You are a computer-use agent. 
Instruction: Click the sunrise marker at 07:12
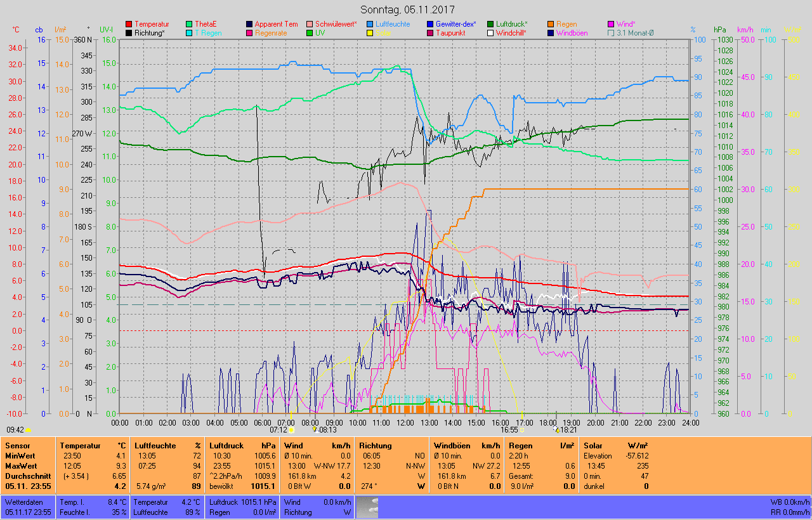291,430
